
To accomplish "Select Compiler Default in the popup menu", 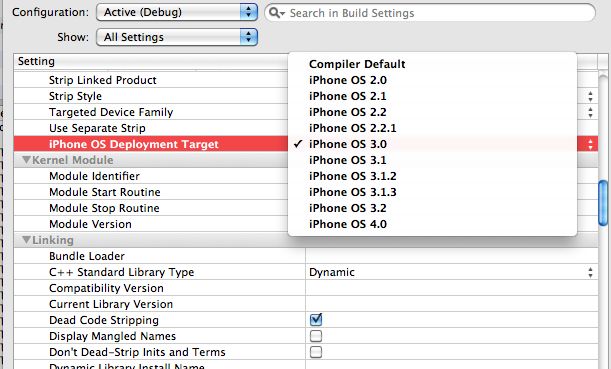I will (357, 64).
